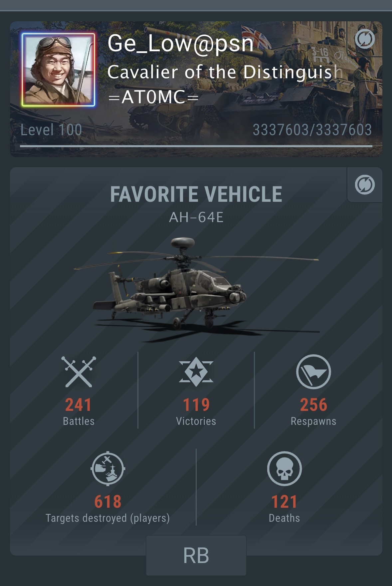Image resolution: width=392 pixels, height=586 pixels.
Task: Tap the star Victories icon
Action: tap(196, 372)
